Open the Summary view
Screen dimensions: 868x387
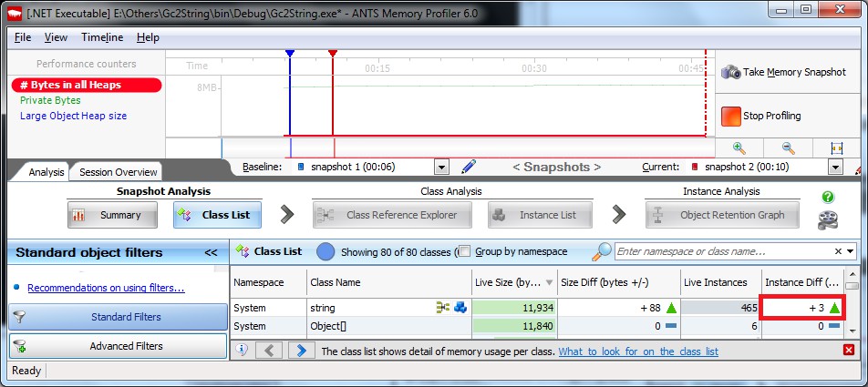(112, 215)
